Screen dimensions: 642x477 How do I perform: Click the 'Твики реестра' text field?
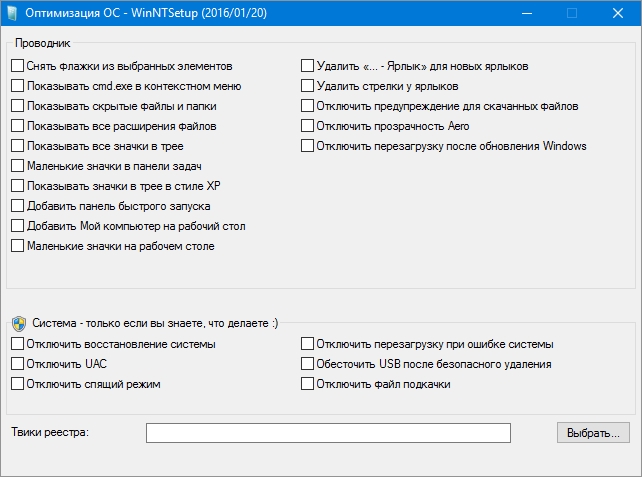[328, 433]
